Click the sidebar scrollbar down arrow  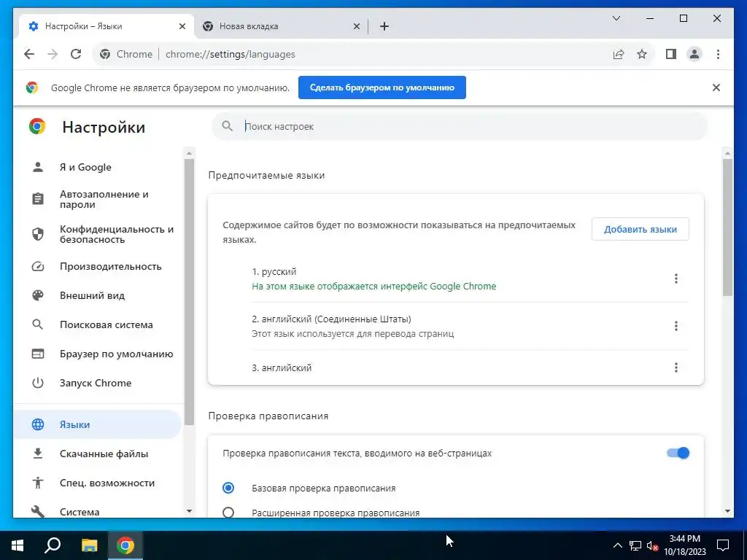pyautogui.click(x=189, y=511)
